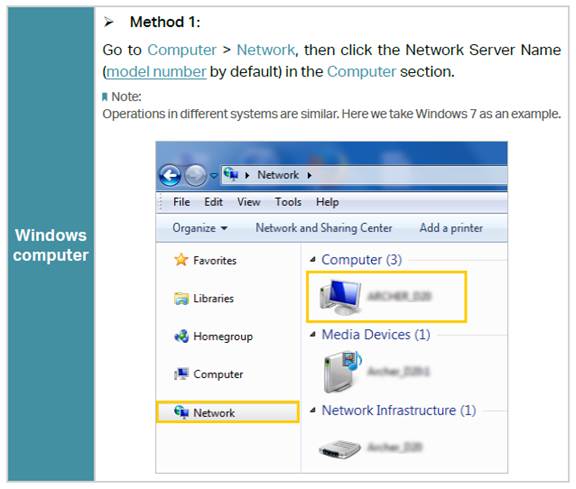Open the model number link
The image size is (576, 489).
[156, 72]
